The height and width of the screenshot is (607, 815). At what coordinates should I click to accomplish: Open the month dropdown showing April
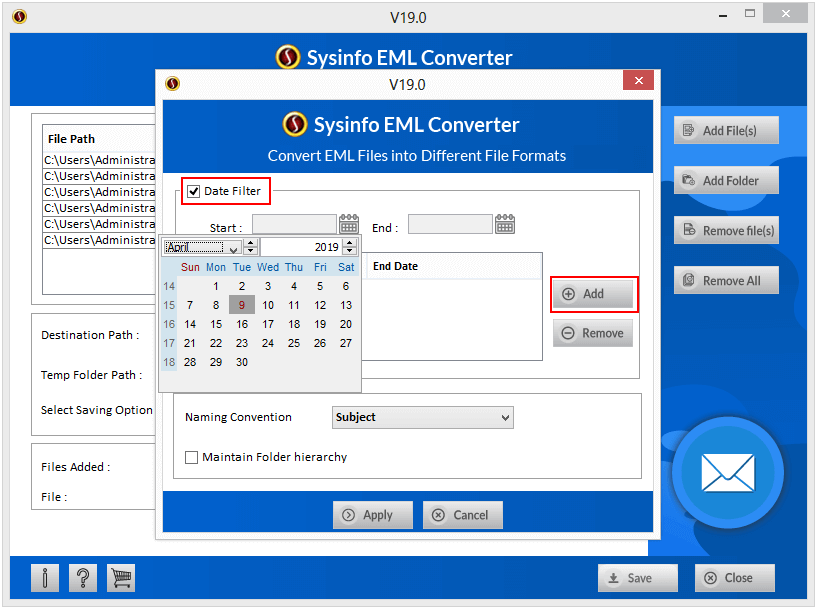[203, 247]
